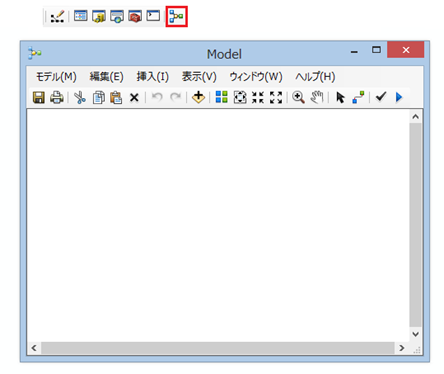Click the vertical scrollbar up arrow
Viewport: 444px width, 374px height.
click(415, 117)
